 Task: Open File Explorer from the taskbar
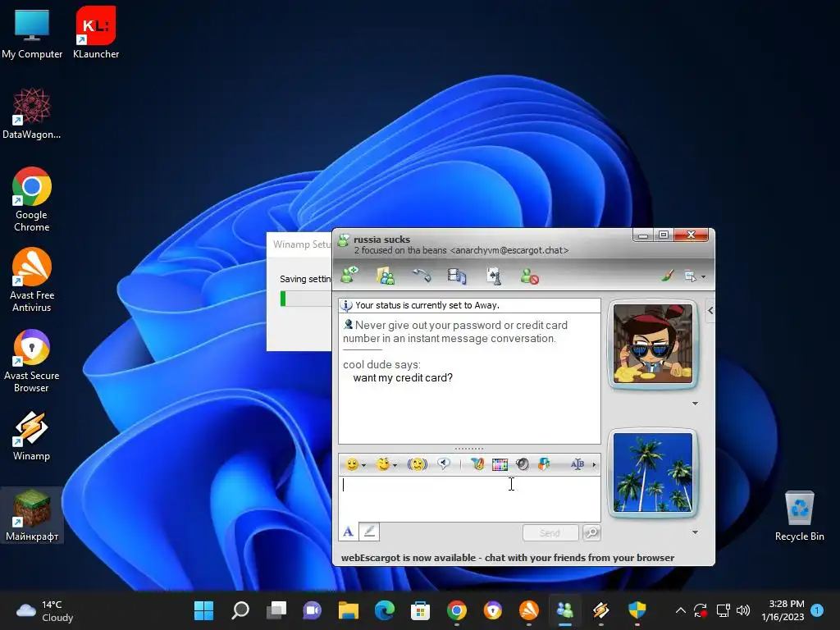click(348, 609)
